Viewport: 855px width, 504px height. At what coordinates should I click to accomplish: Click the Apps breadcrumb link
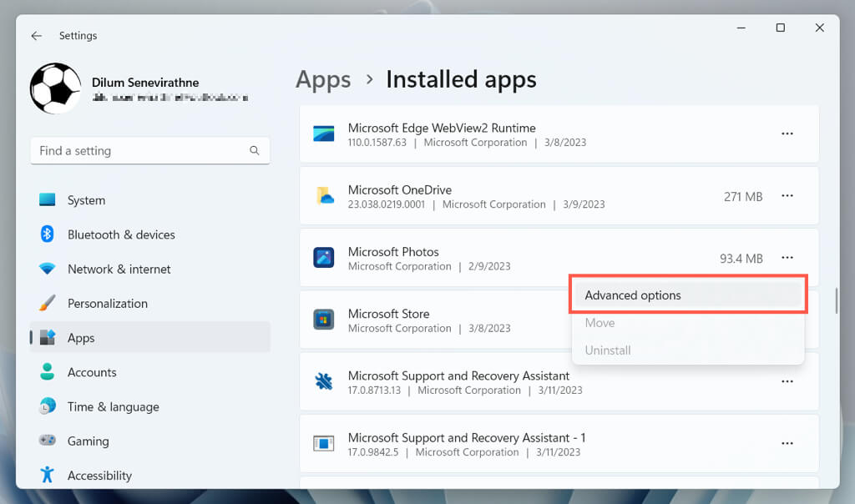[323, 80]
